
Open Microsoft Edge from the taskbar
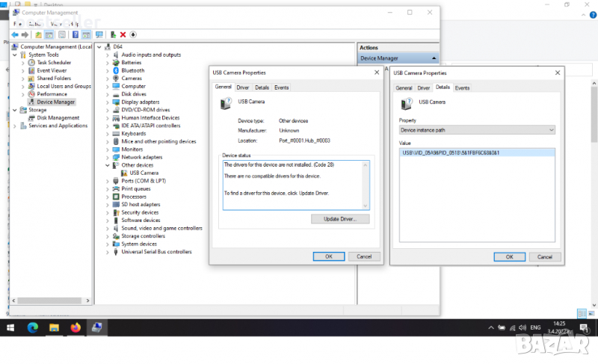pos(33,327)
